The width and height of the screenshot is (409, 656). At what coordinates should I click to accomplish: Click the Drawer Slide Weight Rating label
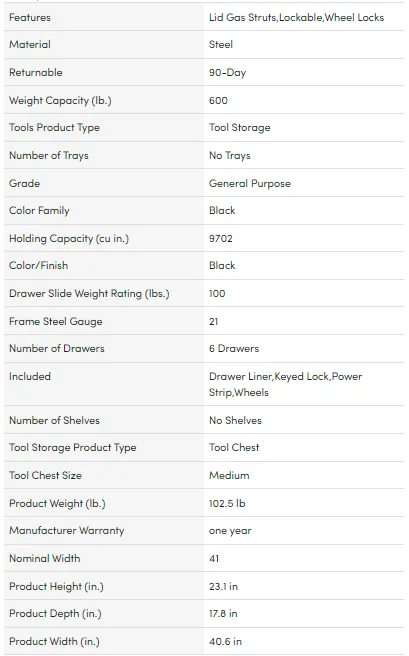(x=89, y=293)
